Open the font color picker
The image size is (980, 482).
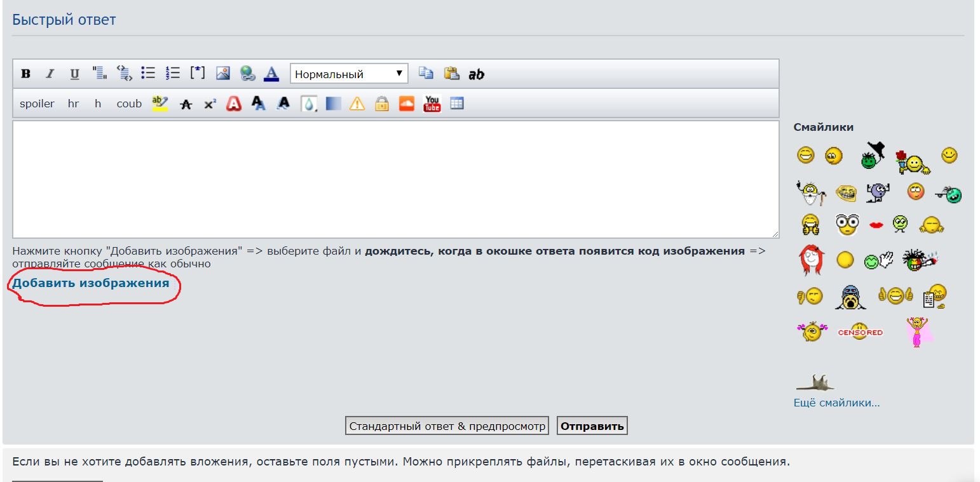click(271, 73)
